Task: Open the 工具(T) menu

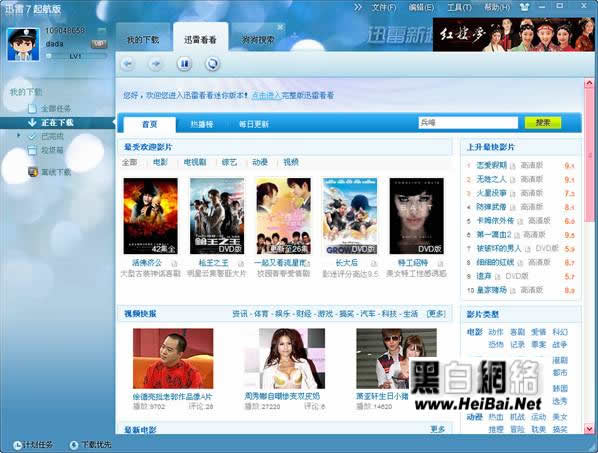Action: click(x=459, y=7)
